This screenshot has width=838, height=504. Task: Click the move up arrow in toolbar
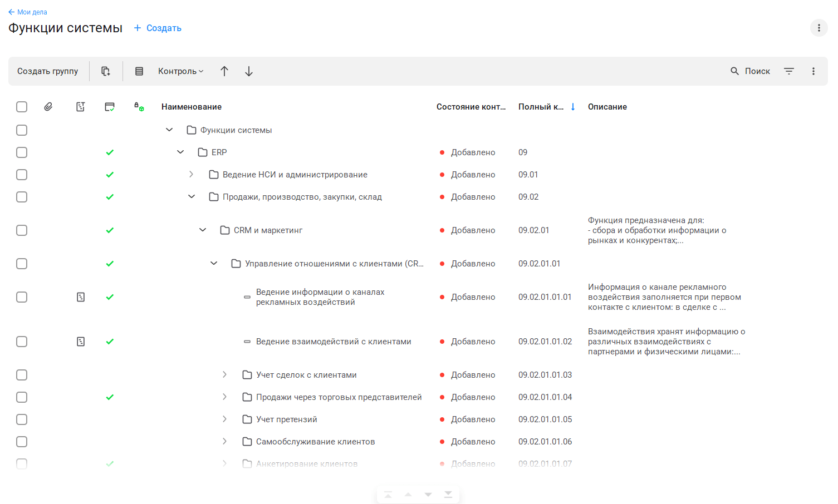(x=224, y=71)
